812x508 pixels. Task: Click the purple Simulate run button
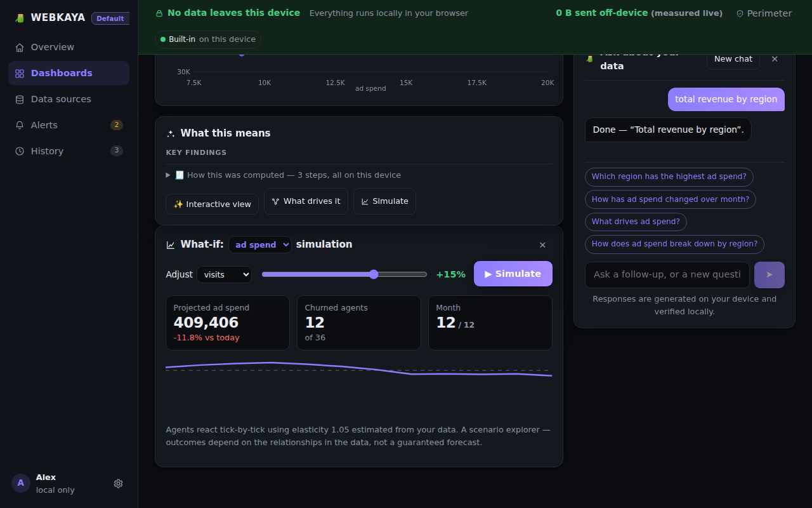point(513,274)
